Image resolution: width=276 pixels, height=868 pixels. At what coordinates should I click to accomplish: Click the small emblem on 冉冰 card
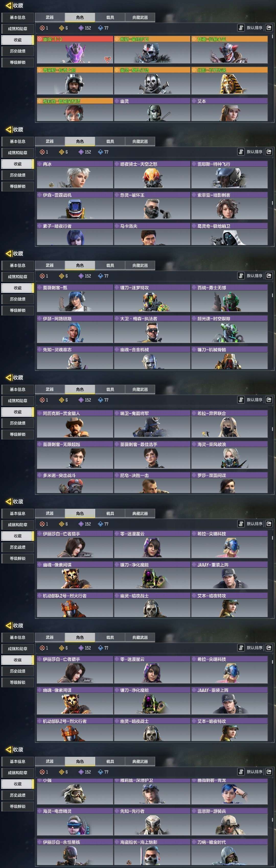[x=51, y=184]
